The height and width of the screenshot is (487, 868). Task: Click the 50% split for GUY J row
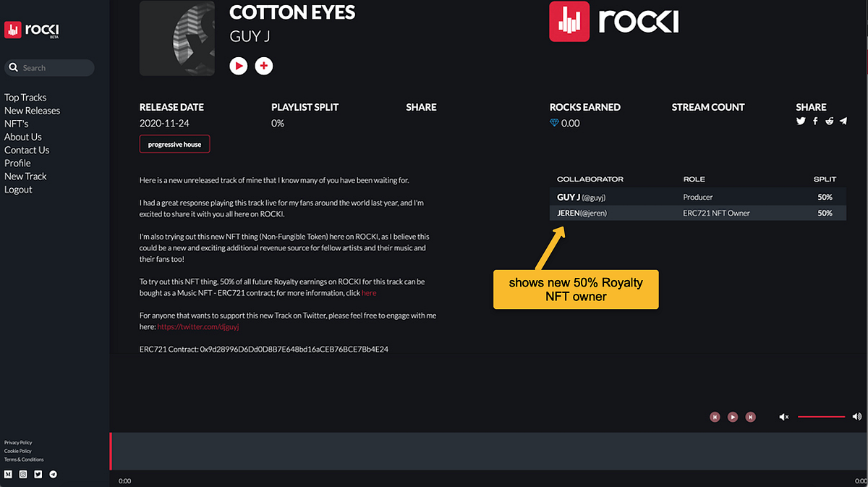825,197
